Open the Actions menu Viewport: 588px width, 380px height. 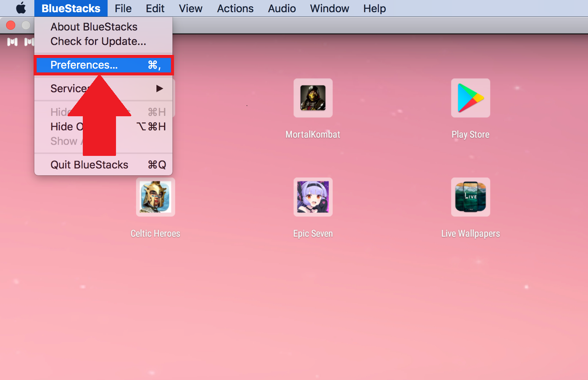click(235, 8)
